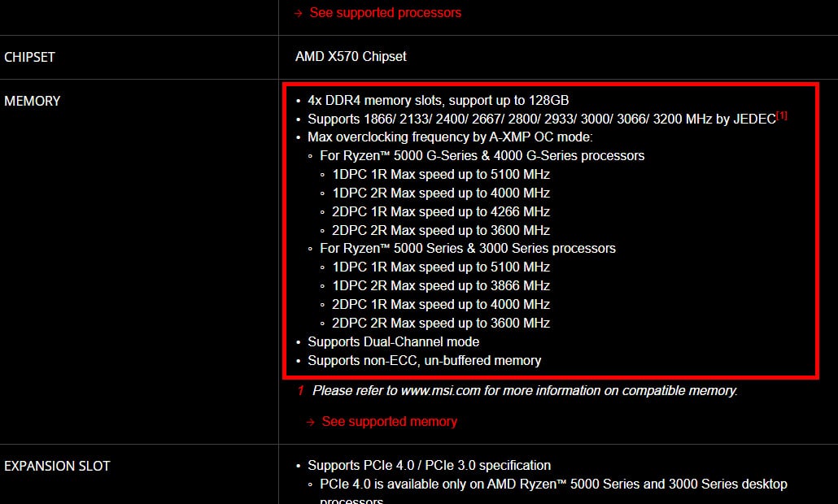Click the EXPANSION SLOT row label
Image resolution: width=838 pixels, height=504 pixels.
click(x=57, y=466)
